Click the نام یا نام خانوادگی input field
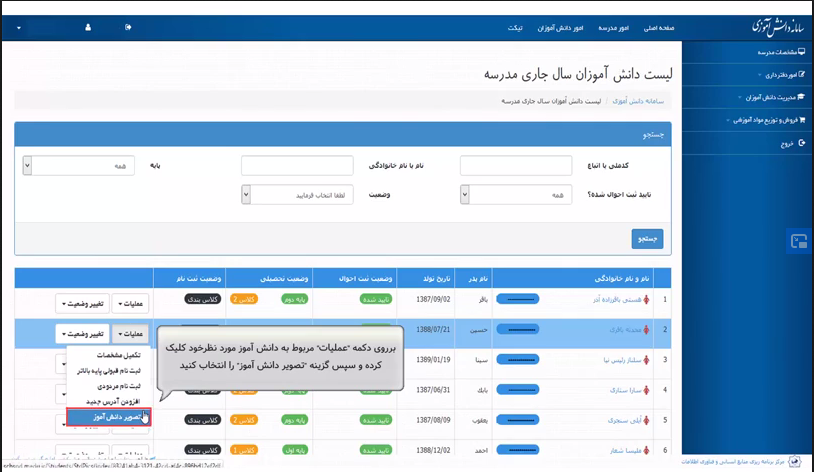 (297, 166)
